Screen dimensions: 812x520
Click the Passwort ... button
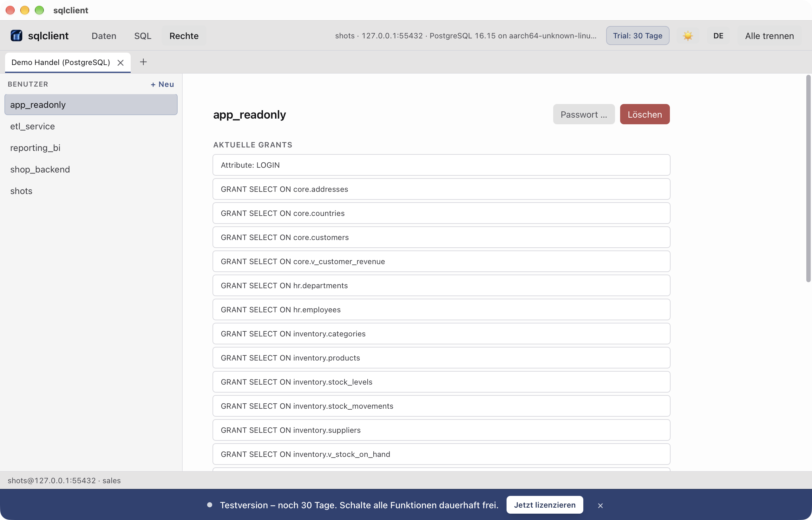[584, 114]
